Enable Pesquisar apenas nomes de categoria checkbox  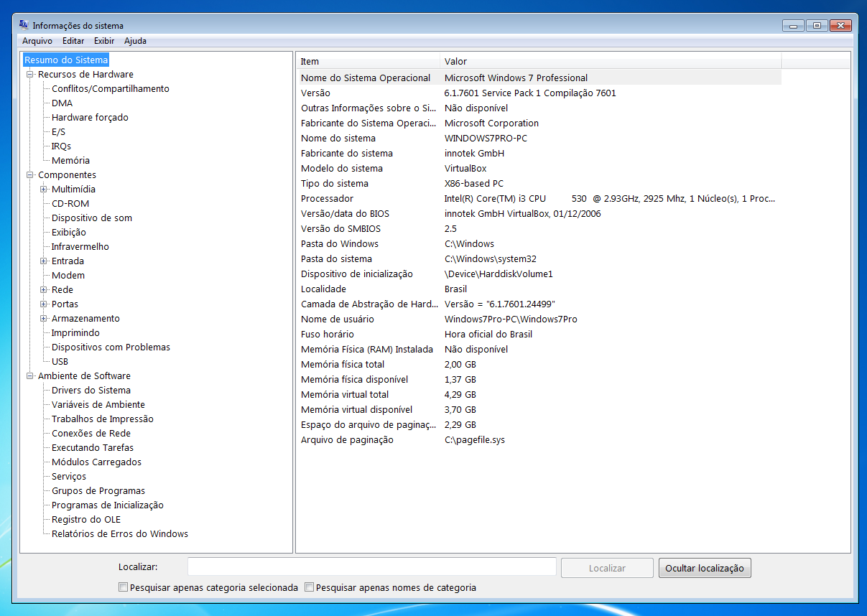(x=309, y=587)
